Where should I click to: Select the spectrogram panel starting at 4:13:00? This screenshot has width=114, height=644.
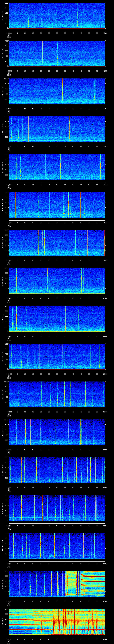point(57,432)
